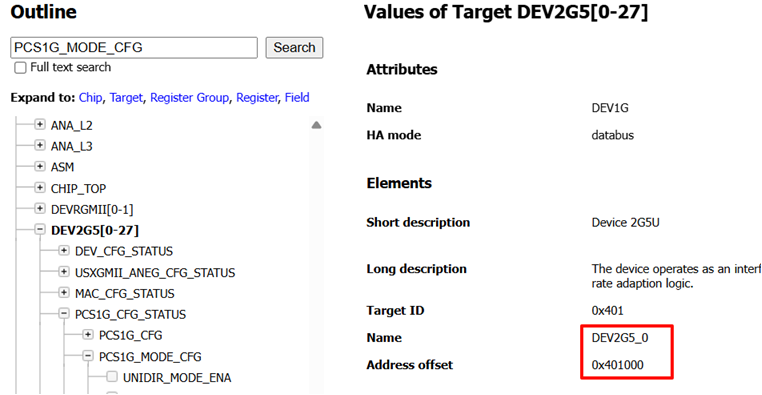Expand tree to Register Group level
The image size is (762, 395).
click(189, 98)
